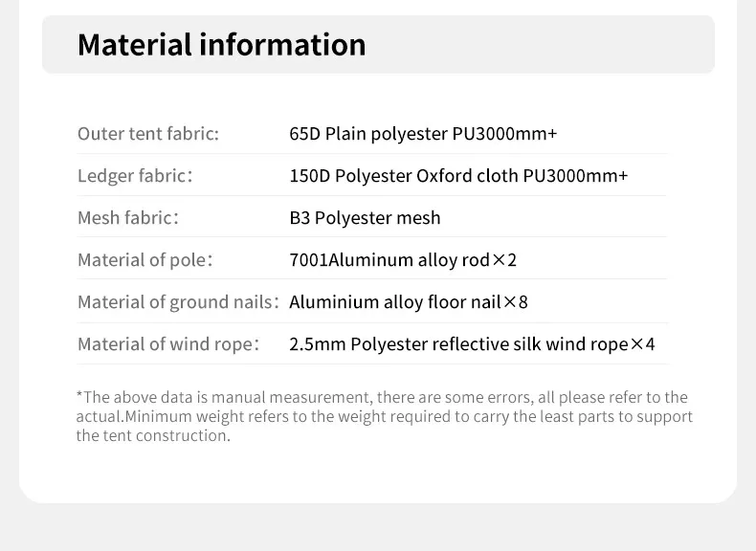The image size is (756, 551).
Task: Click the Material information heading
Action: pos(221,44)
